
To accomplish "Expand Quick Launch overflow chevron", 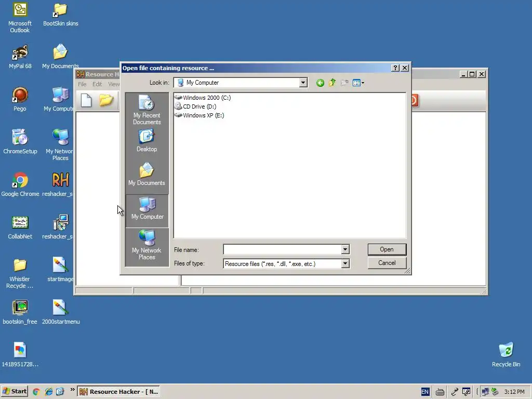I will [x=72, y=390].
